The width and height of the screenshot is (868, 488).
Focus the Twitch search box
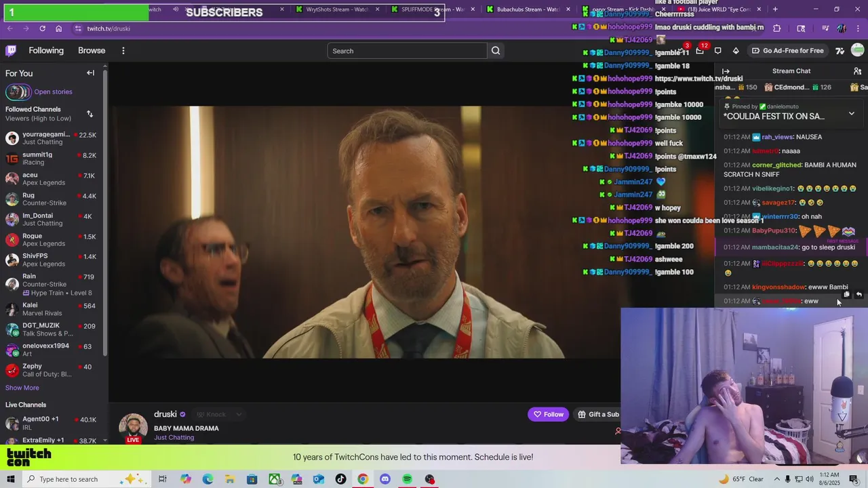pos(407,51)
